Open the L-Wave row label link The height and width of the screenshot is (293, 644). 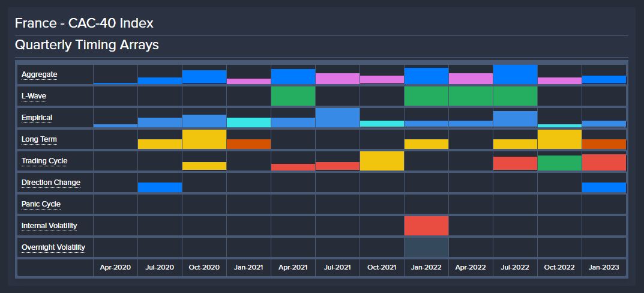34,96
